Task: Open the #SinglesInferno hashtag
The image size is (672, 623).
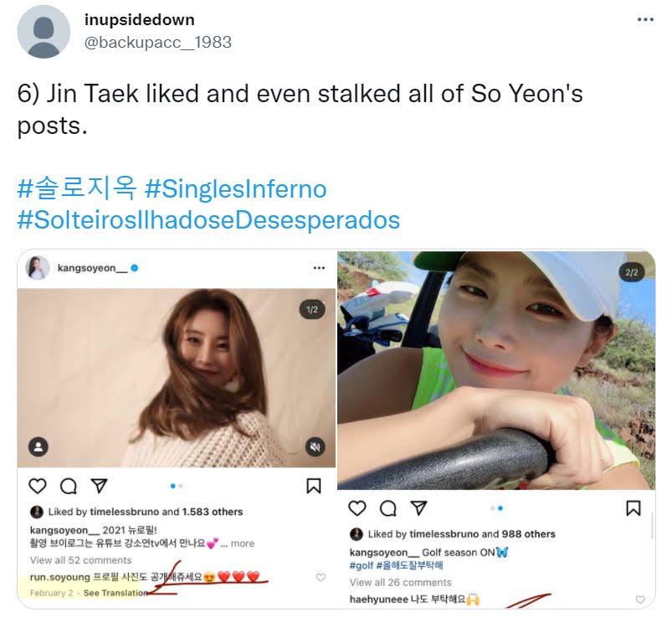Action: click(x=236, y=189)
